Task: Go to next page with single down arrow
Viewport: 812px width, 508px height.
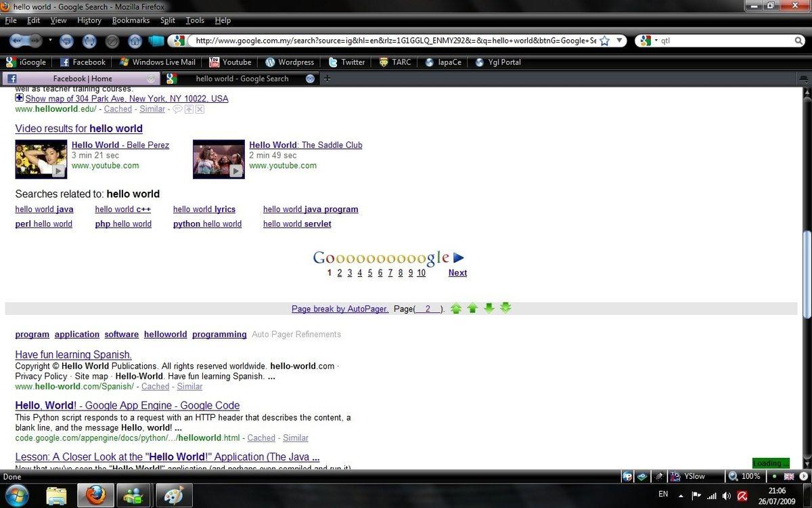Action: coord(489,308)
